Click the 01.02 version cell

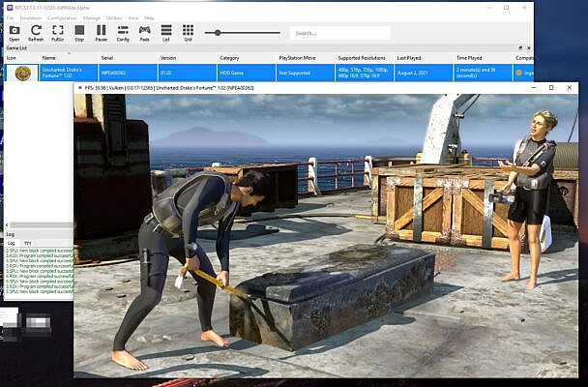(x=187, y=73)
